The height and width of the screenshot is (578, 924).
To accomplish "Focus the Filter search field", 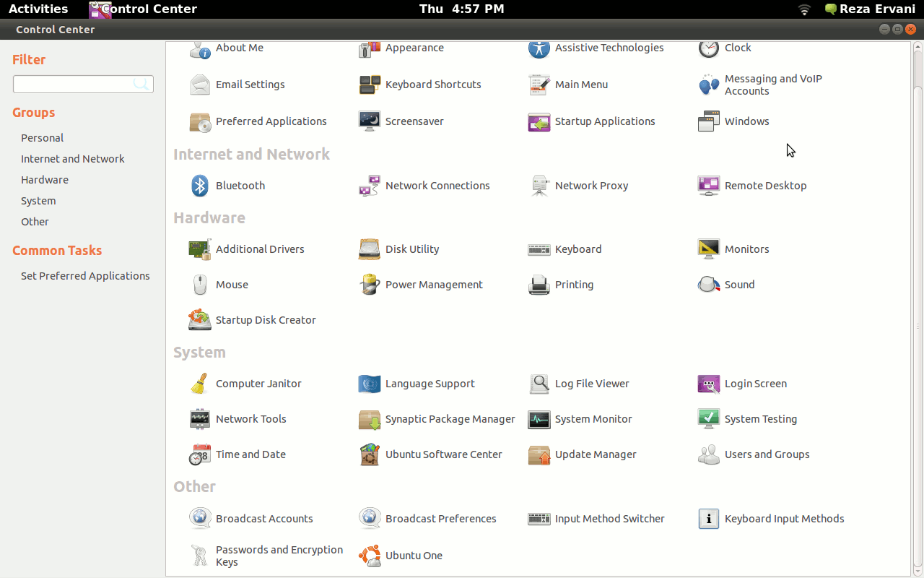I will point(83,85).
